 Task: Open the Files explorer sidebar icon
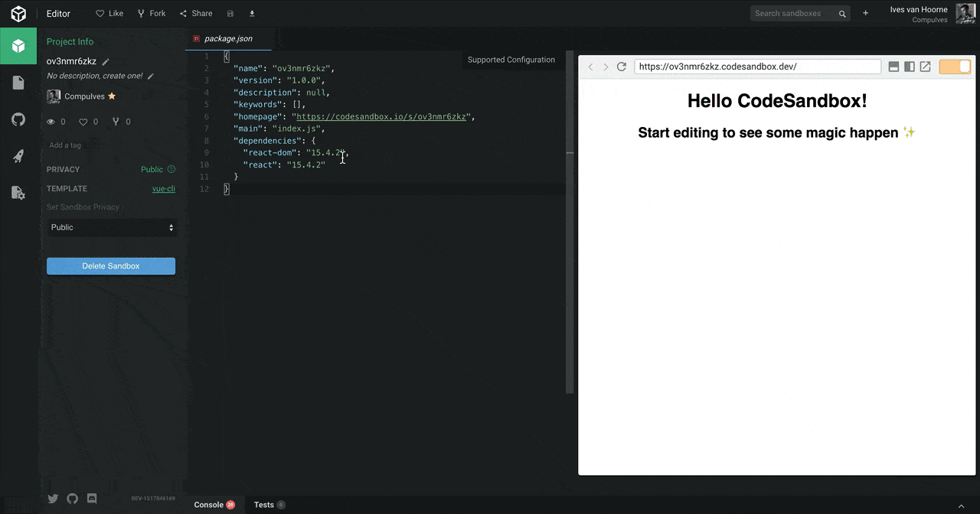pyautogui.click(x=18, y=83)
